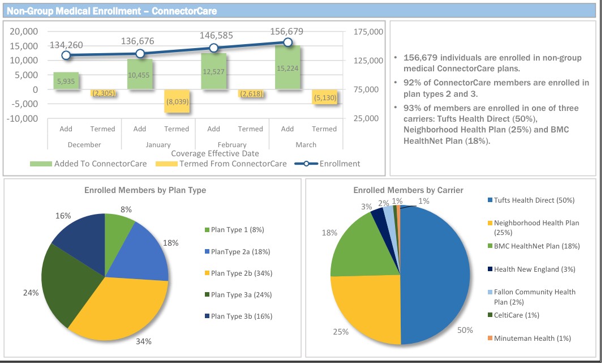The image size is (605, 364).
Task: Click the Tufts Health Direct legend swatch
Action: coord(490,200)
